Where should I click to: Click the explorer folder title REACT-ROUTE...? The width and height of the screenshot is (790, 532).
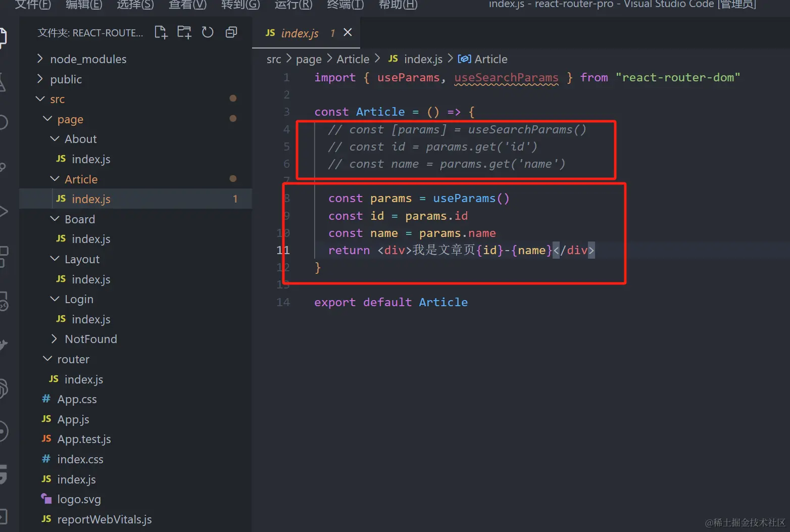(90, 33)
